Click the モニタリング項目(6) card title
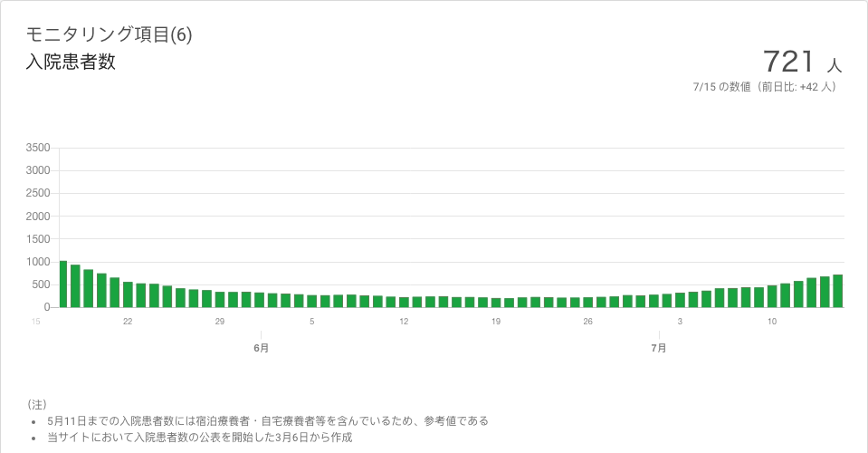 click(109, 34)
